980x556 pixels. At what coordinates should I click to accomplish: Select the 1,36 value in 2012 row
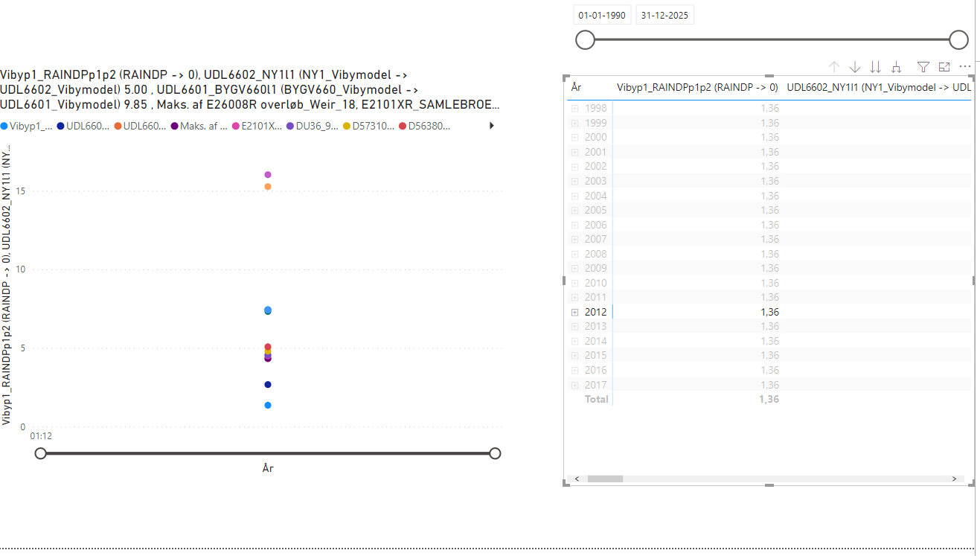pos(770,312)
